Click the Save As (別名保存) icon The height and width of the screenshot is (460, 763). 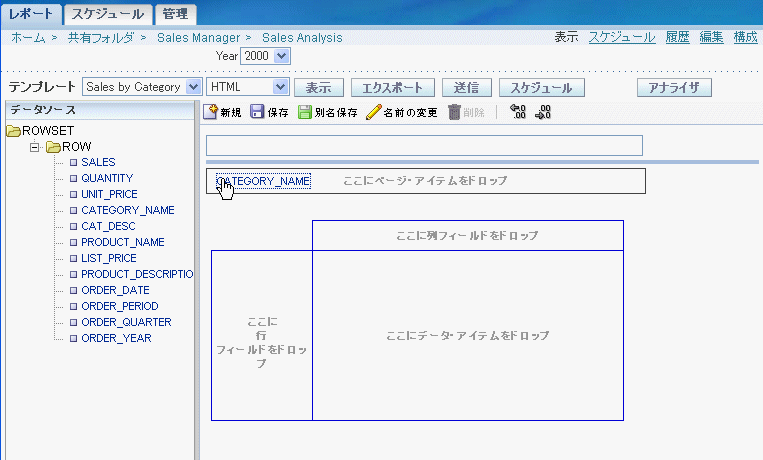tap(305, 112)
